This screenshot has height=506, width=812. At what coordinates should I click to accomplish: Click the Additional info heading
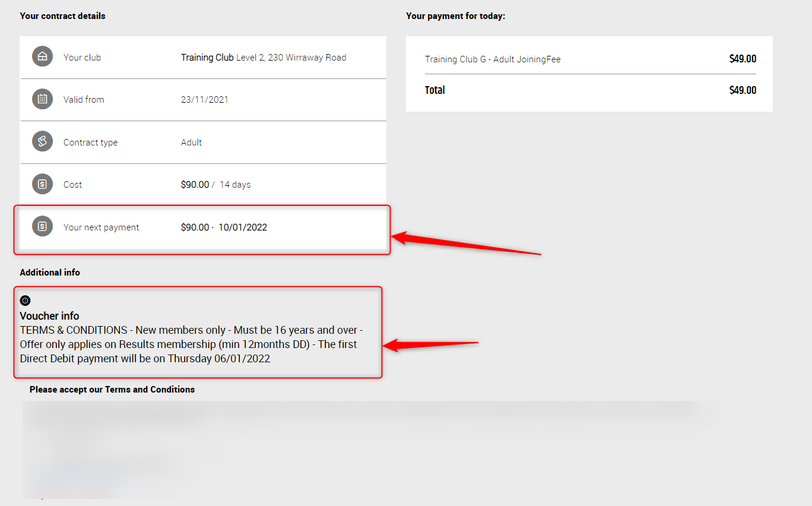[50, 273]
